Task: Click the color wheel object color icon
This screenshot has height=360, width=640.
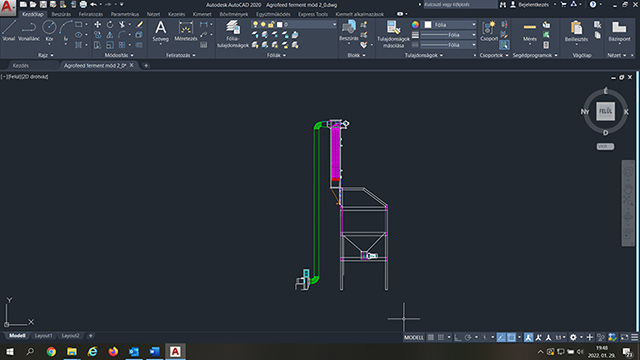Action: 415,24
